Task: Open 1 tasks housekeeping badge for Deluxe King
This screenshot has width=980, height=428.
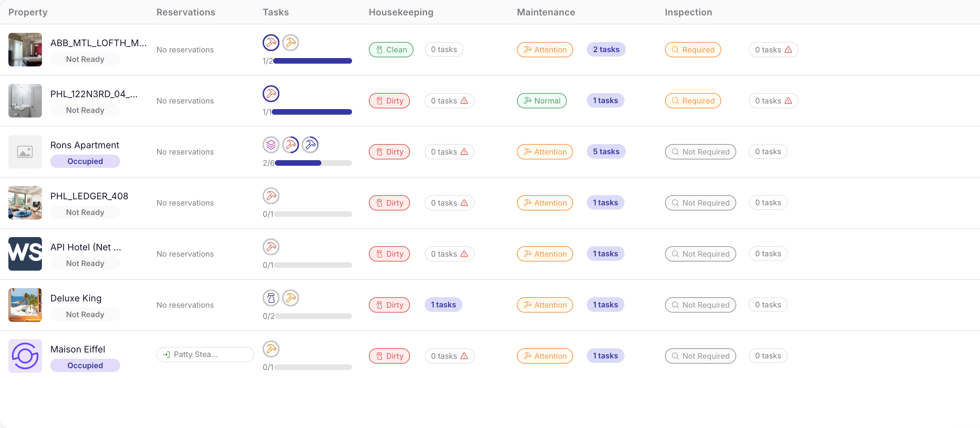Action: [x=443, y=305]
